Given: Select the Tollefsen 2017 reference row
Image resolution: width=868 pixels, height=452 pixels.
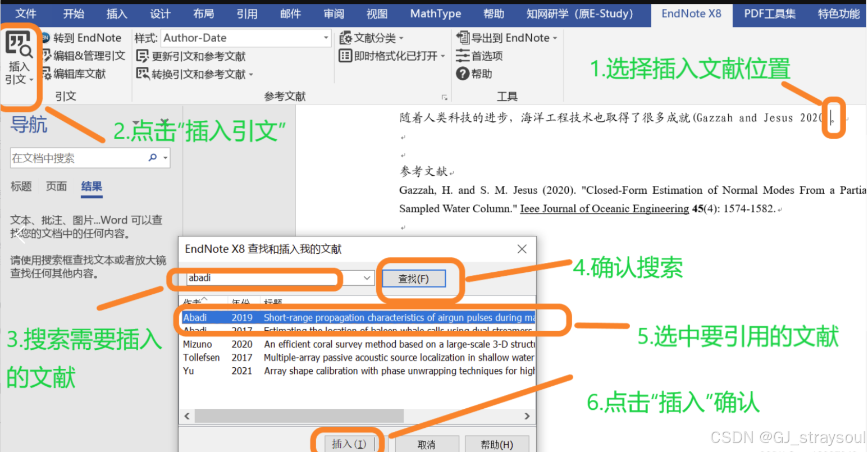Looking at the screenshot, I should 358,358.
